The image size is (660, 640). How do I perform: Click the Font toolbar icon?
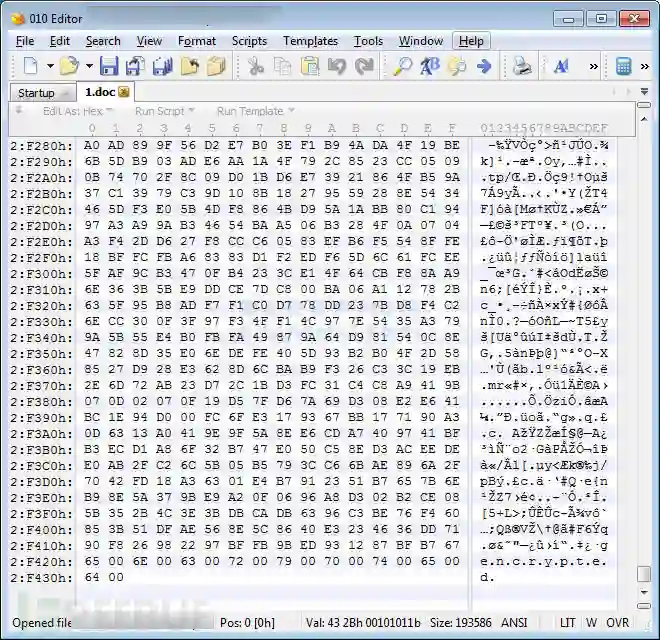pos(561,66)
